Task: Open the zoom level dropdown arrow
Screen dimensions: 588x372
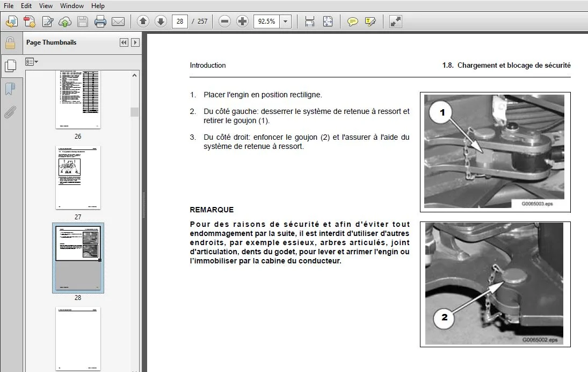Action: (x=285, y=22)
